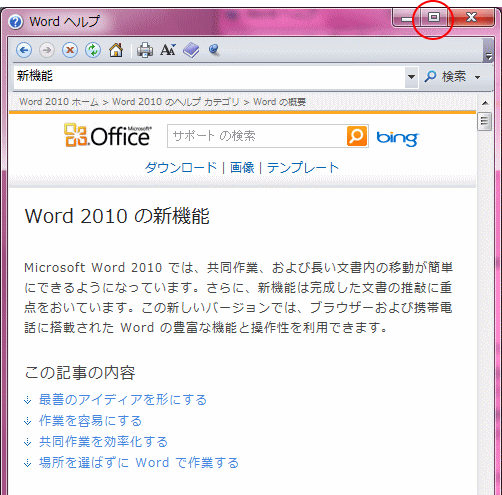Open the 画像 link
This screenshot has width=502, height=495.
(x=242, y=167)
